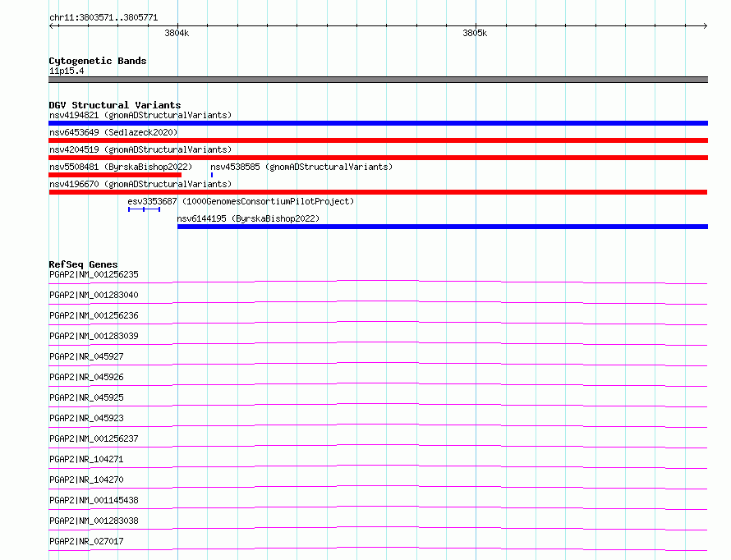
Task: Select transcript PGAP2|NM_001256237
Action: coord(94,438)
